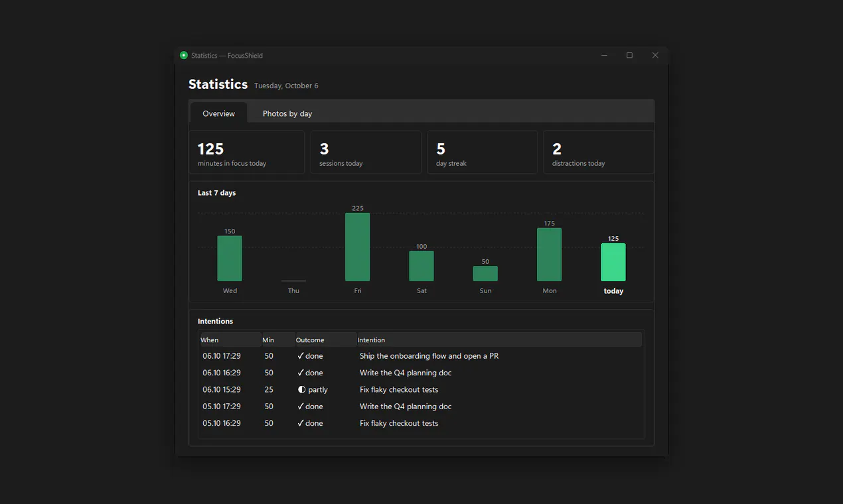Select the Mon bar showing 175
The image size is (843, 504).
point(550,255)
